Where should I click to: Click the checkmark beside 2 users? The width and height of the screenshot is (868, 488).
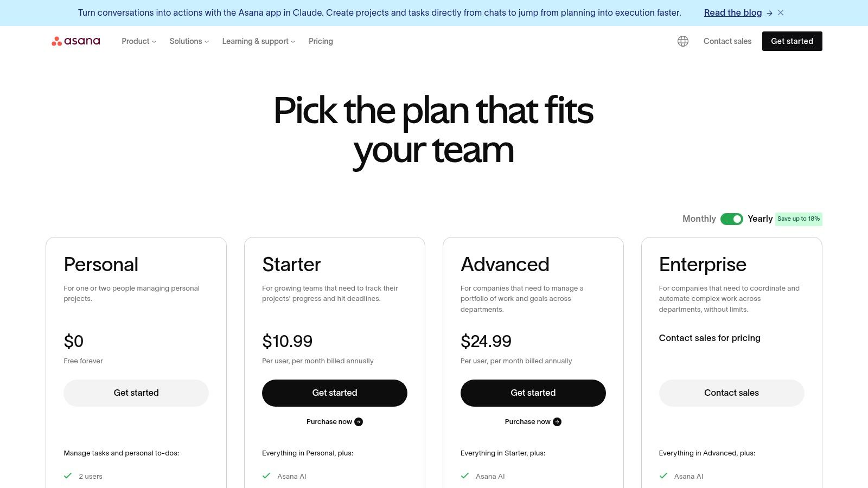[x=67, y=476]
